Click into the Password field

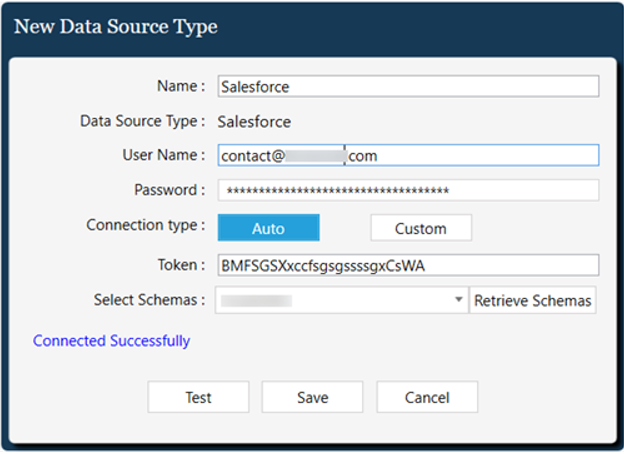coord(407,190)
